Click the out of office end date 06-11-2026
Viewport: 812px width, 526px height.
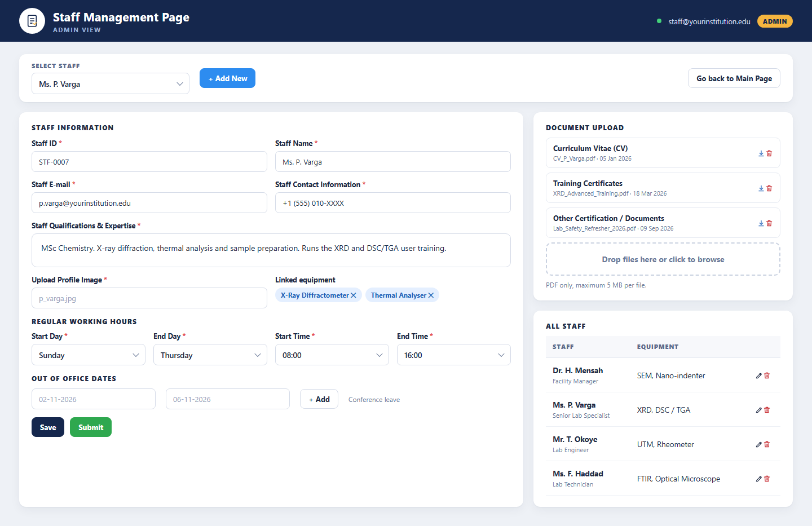(228, 399)
